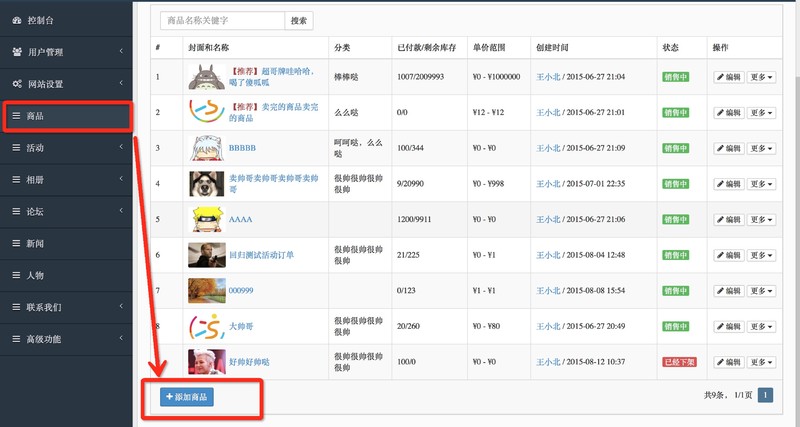Screen dimensions: 800x427
Task: Open the BBBBB product link
Action: 242,148
